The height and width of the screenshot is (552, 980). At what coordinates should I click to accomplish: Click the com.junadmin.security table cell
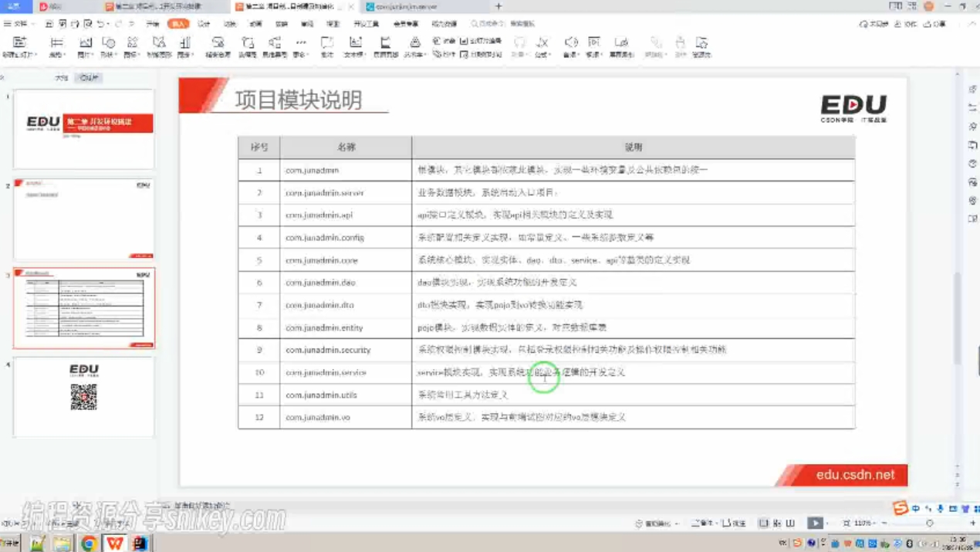tap(346, 350)
